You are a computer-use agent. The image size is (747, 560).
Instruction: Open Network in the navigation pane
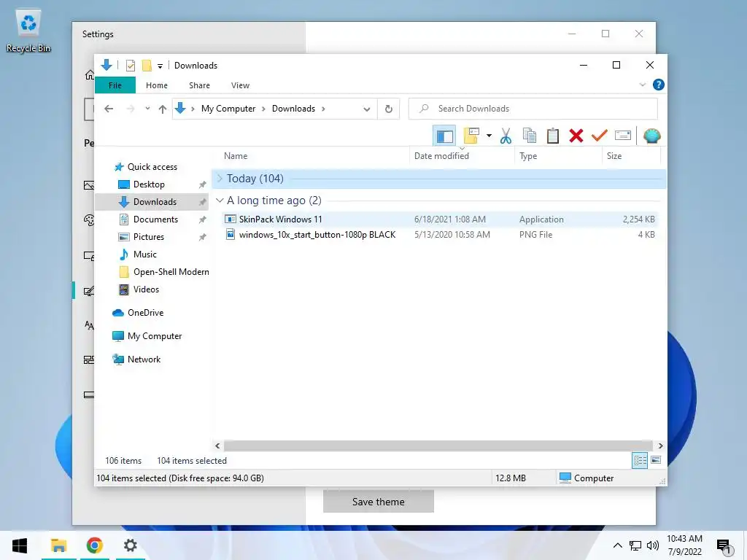click(144, 359)
